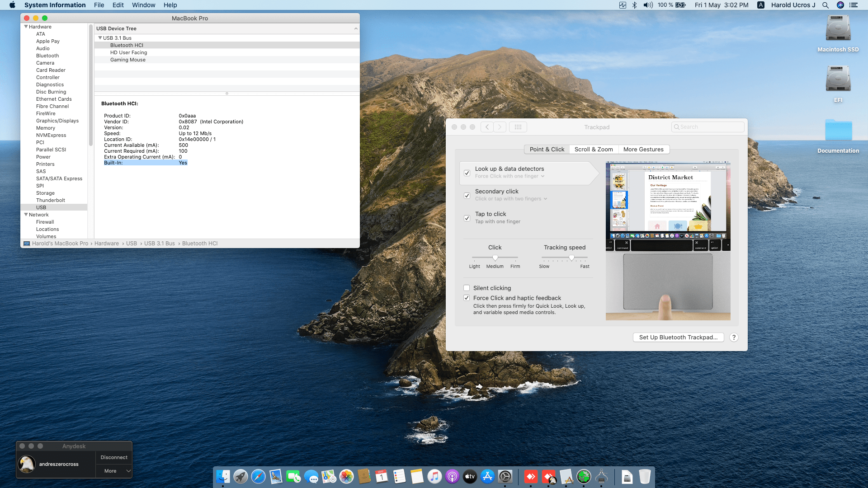Open Force Click with one finger dropdown

510,176
